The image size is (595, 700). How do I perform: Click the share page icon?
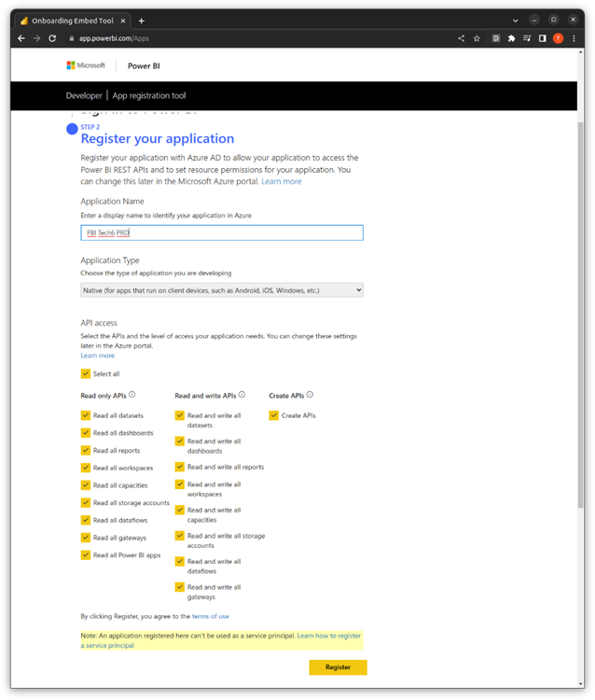[x=461, y=38]
